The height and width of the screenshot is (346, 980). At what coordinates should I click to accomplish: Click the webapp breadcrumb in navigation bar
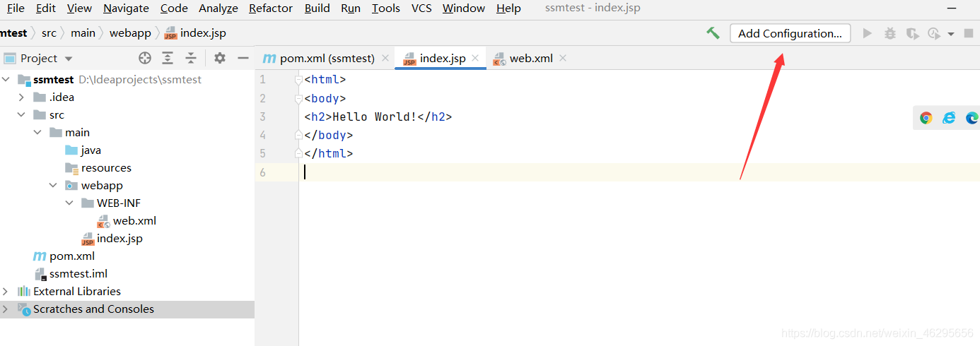pyautogui.click(x=130, y=33)
